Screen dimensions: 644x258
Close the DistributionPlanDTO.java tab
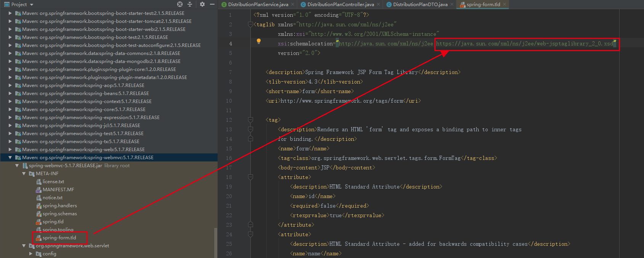coord(452,5)
